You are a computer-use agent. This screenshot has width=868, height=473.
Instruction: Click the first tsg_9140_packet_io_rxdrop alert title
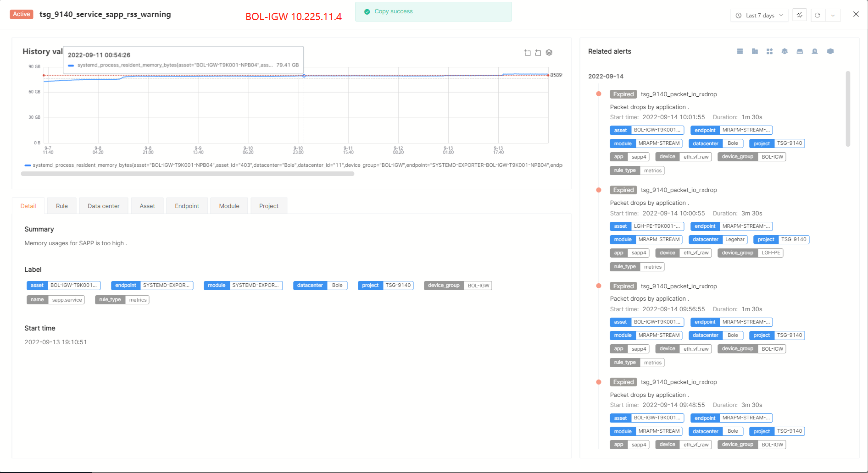tap(679, 94)
